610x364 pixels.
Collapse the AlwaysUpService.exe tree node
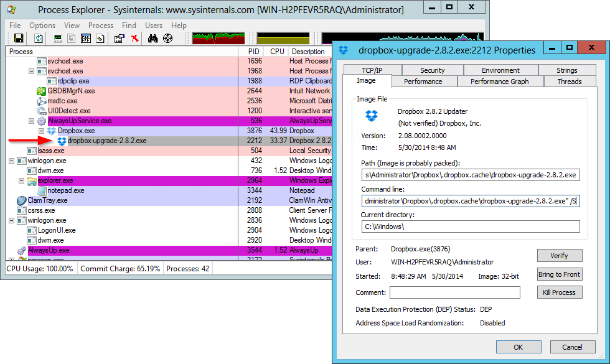[32, 121]
